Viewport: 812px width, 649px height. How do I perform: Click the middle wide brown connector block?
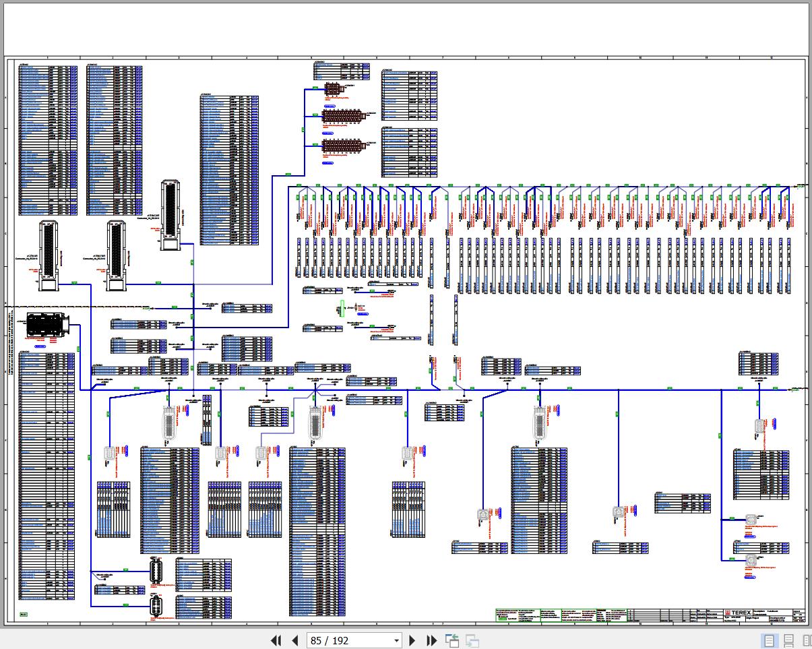tap(344, 117)
